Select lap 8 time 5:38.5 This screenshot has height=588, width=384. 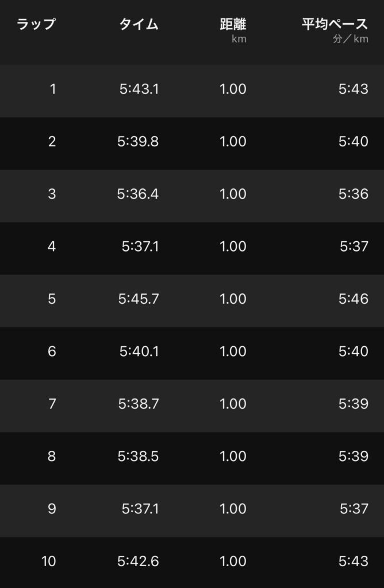(139, 457)
